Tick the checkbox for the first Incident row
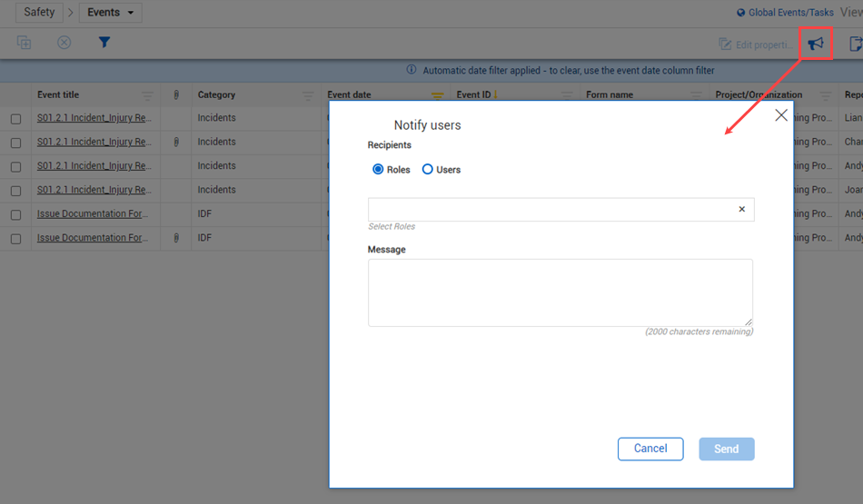 point(15,119)
